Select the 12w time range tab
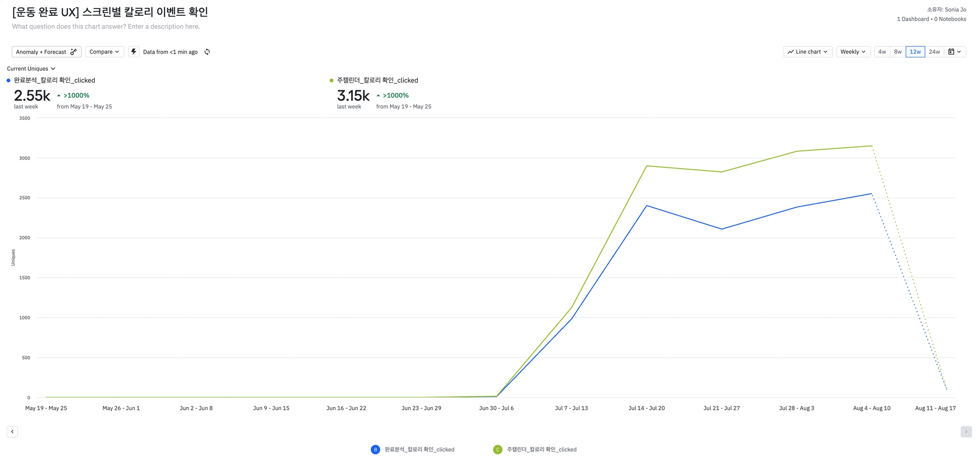This screenshot has width=980, height=463. 915,52
